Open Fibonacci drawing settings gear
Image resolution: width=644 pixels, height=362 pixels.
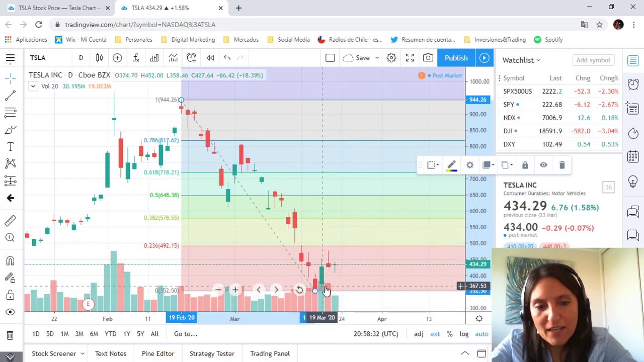(469, 165)
